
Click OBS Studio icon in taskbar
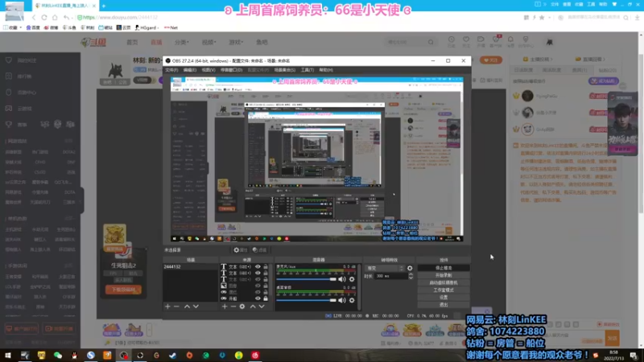pos(124,356)
